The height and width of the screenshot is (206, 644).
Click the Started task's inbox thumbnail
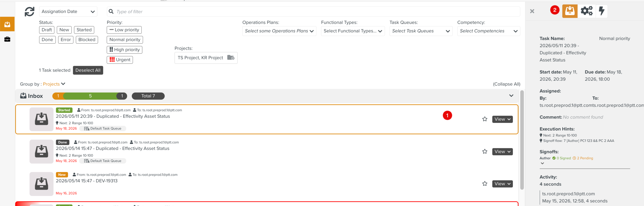(41, 119)
